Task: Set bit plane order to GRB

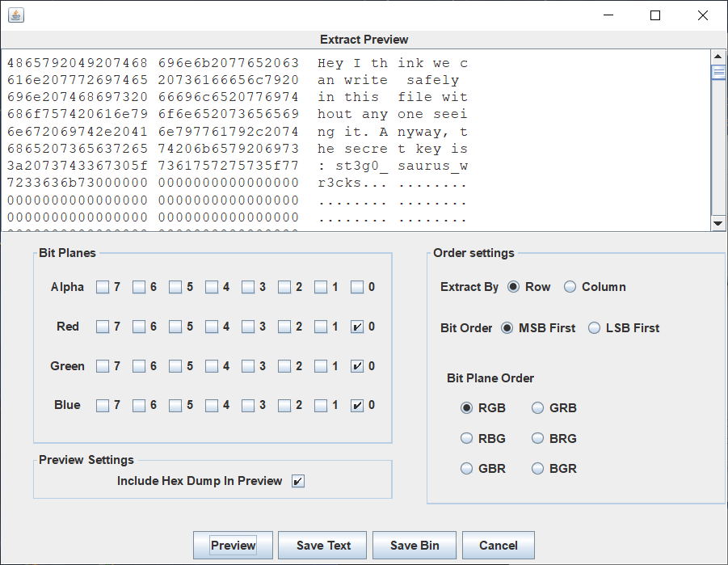Action: tap(537, 408)
